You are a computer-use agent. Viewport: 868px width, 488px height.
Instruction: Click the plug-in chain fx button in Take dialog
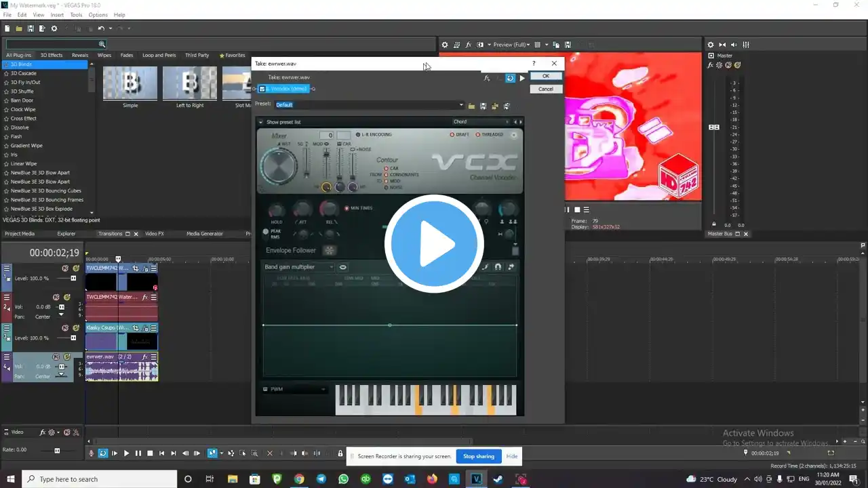[x=487, y=78]
